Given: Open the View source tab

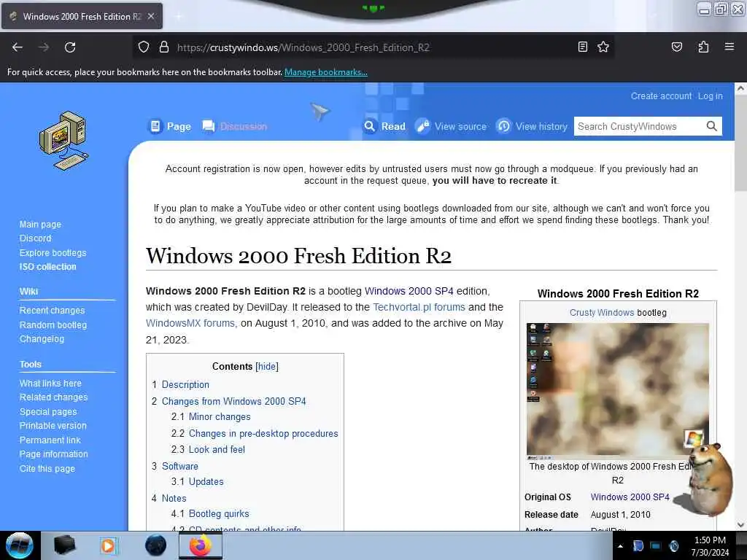Looking at the screenshot, I should tap(451, 126).
